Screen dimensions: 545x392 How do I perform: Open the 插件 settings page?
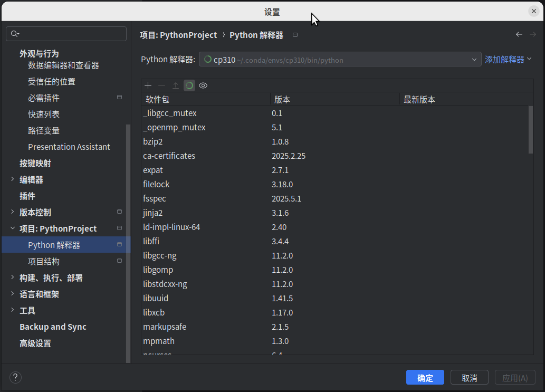27,196
